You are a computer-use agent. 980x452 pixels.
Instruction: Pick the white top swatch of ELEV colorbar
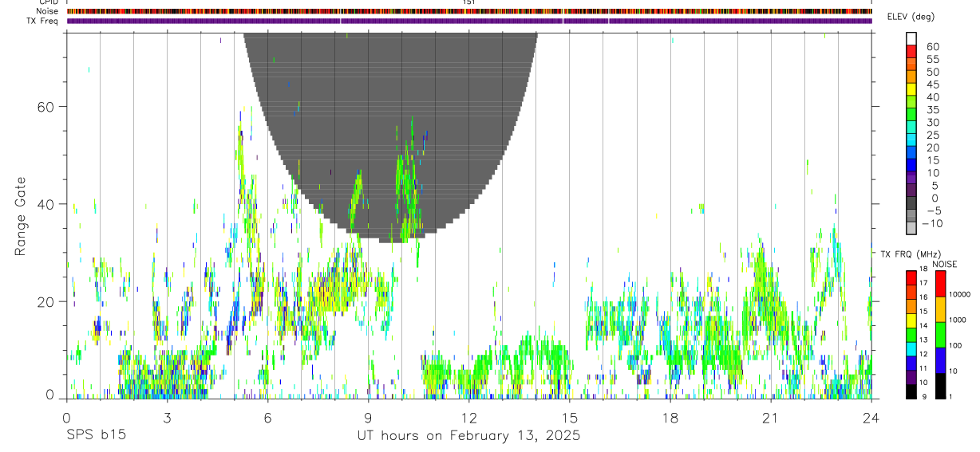(x=911, y=38)
